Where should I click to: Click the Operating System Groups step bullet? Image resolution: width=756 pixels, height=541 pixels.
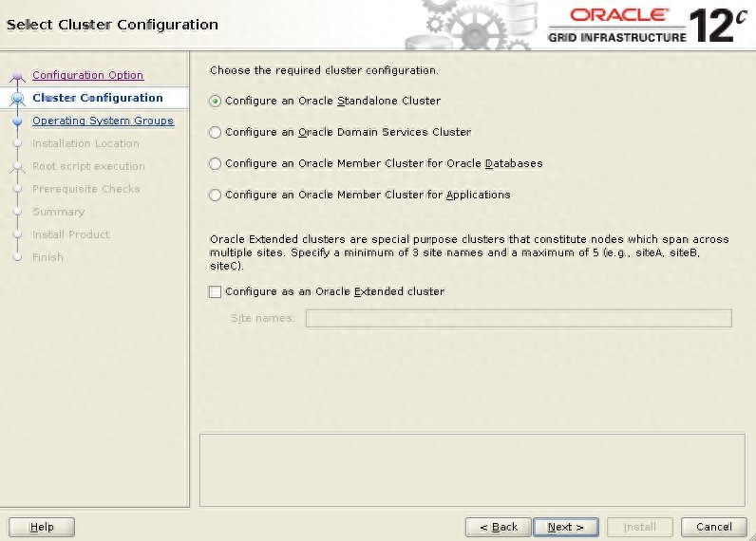[x=17, y=121]
